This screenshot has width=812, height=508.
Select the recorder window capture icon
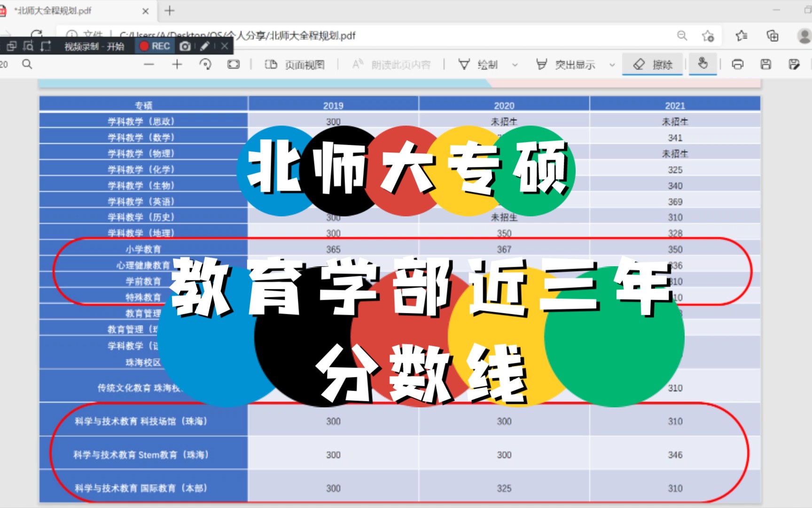point(12,46)
